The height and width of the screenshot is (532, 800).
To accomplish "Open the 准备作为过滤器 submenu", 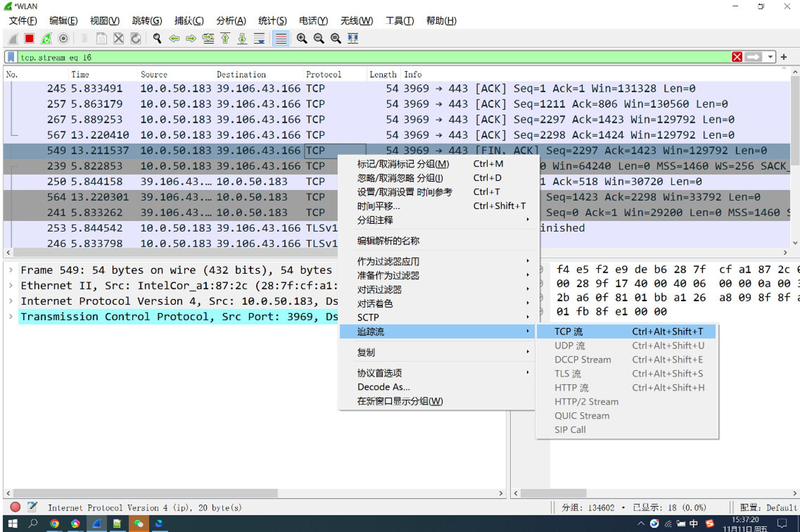I will click(x=437, y=275).
